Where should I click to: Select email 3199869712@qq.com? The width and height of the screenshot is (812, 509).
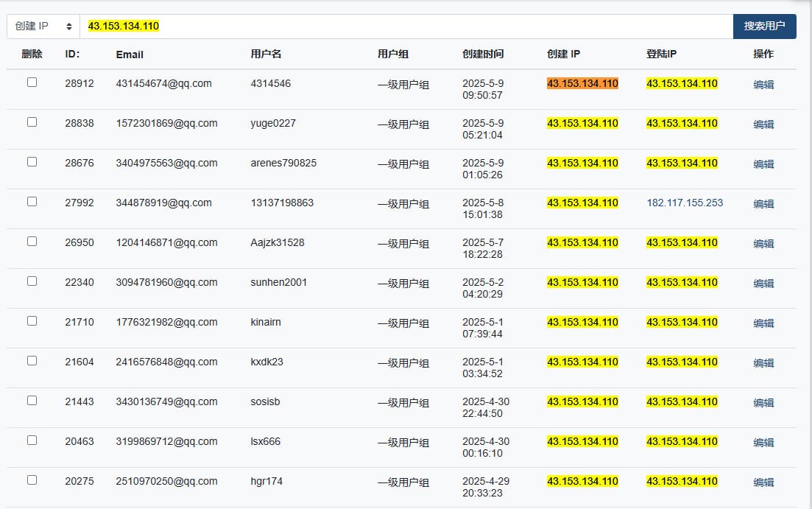click(167, 442)
